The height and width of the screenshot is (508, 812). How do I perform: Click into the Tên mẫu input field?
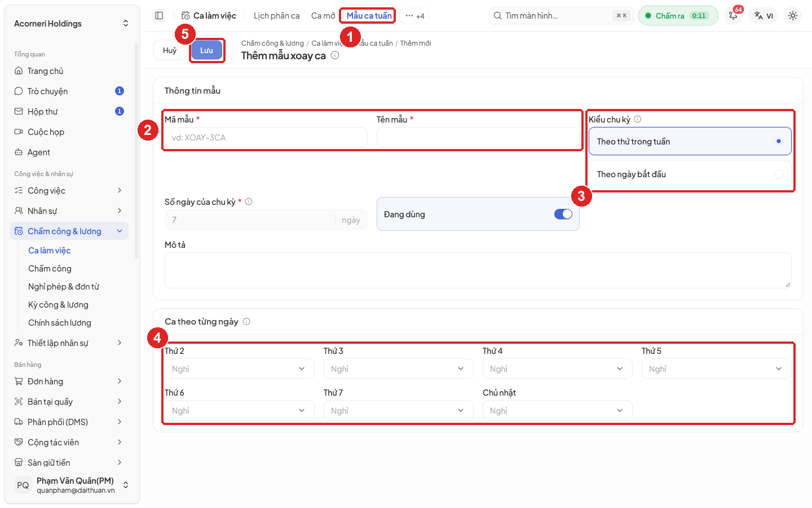(x=478, y=137)
